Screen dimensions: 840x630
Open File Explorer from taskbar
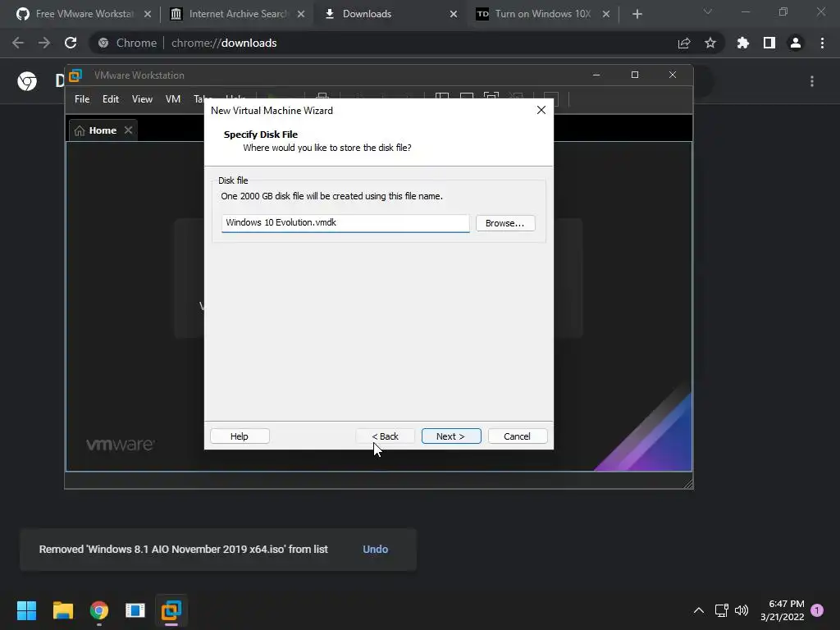coord(62,610)
